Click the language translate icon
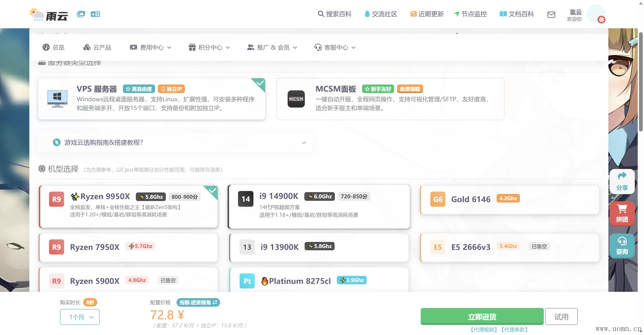The height and width of the screenshot is (335, 644). (x=95, y=14)
